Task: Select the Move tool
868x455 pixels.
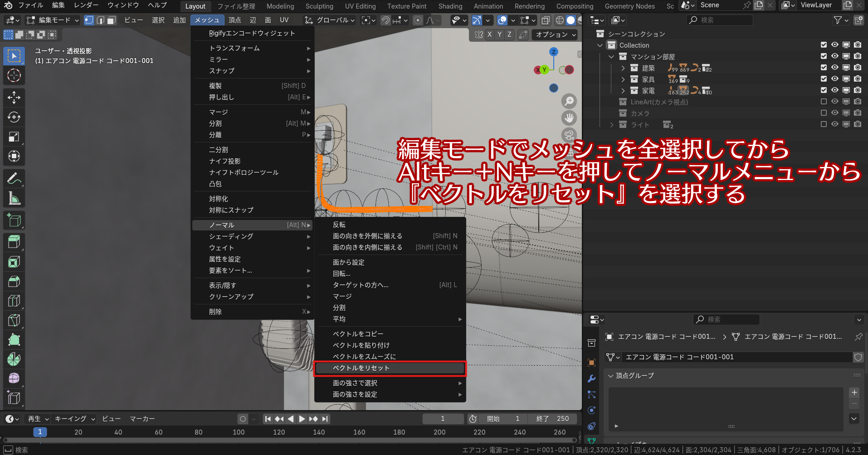Action: coord(14,98)
